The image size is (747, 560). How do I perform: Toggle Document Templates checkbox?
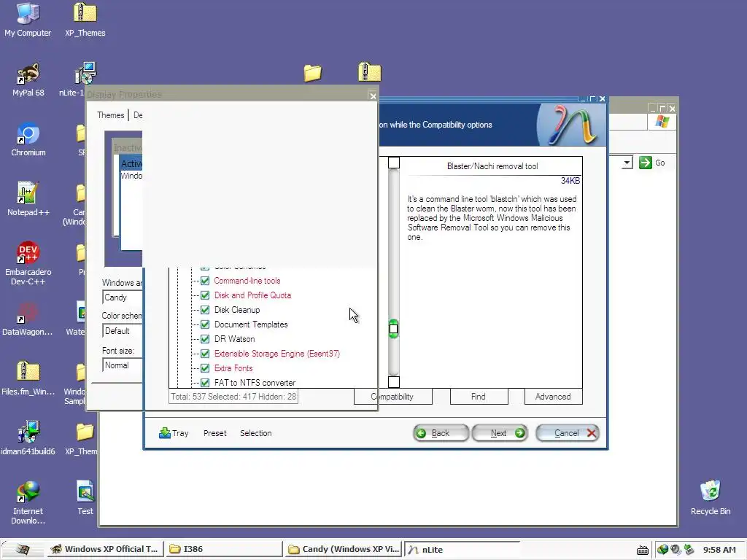205,324
